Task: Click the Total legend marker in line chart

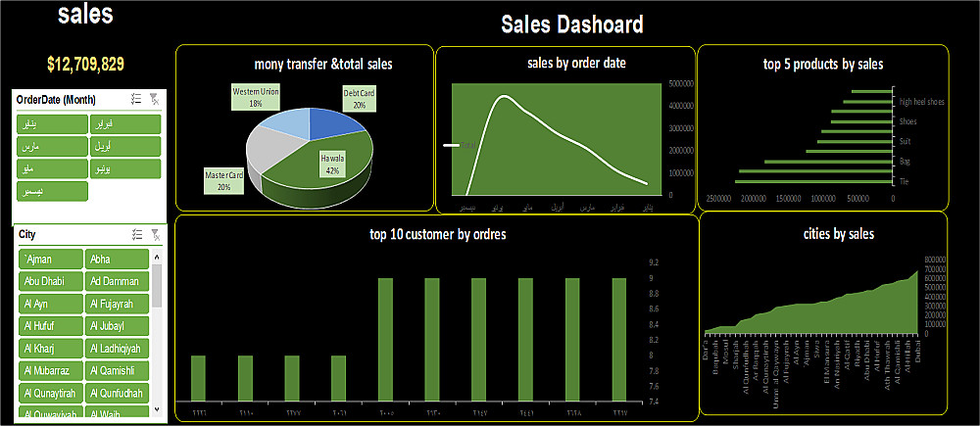Action: coord(451,145)
